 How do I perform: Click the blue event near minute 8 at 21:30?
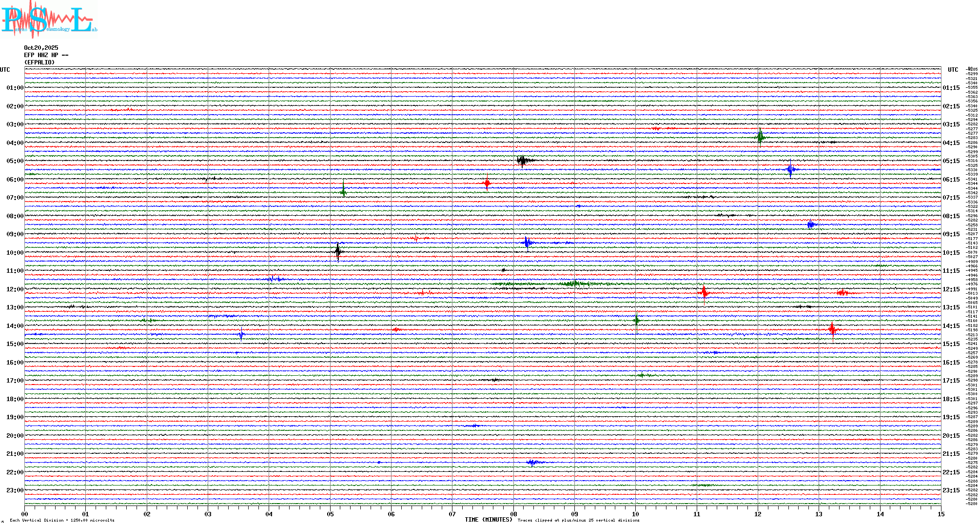point(532,463)
